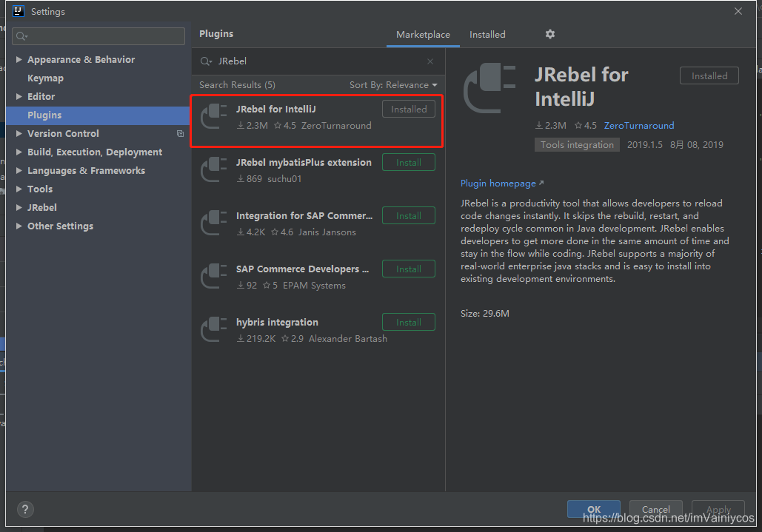This screenshot has width=762, height=532.
Task: Open the Sort By: Relevance dropdown
Action: [393, 85]
